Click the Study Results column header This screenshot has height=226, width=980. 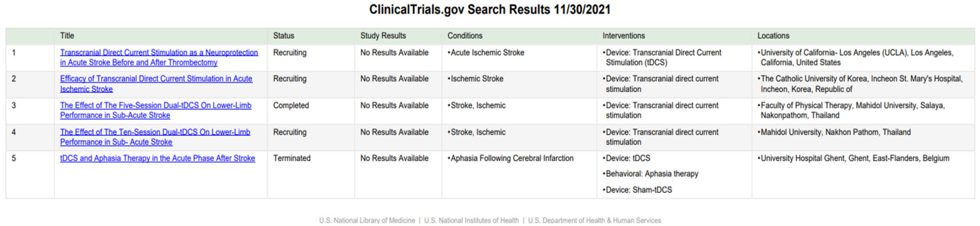coord(383,36)
